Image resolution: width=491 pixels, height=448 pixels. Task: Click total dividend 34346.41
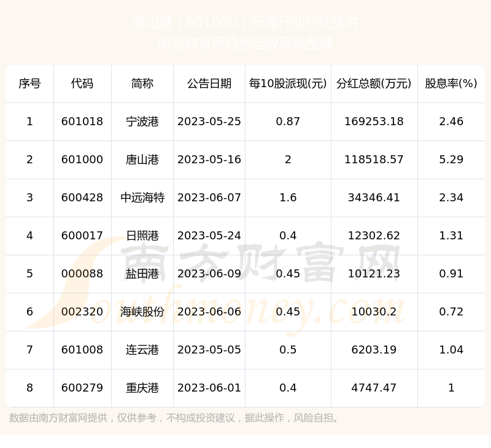point(374,198)
